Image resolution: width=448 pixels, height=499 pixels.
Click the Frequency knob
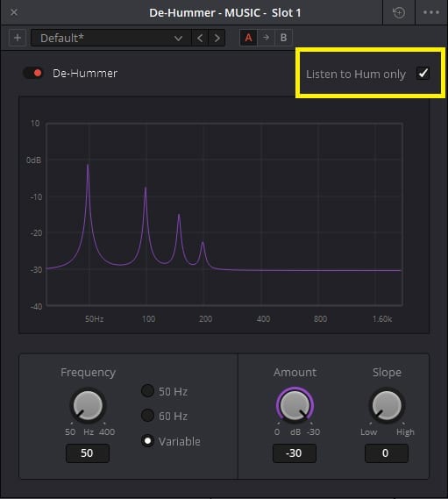88,405
